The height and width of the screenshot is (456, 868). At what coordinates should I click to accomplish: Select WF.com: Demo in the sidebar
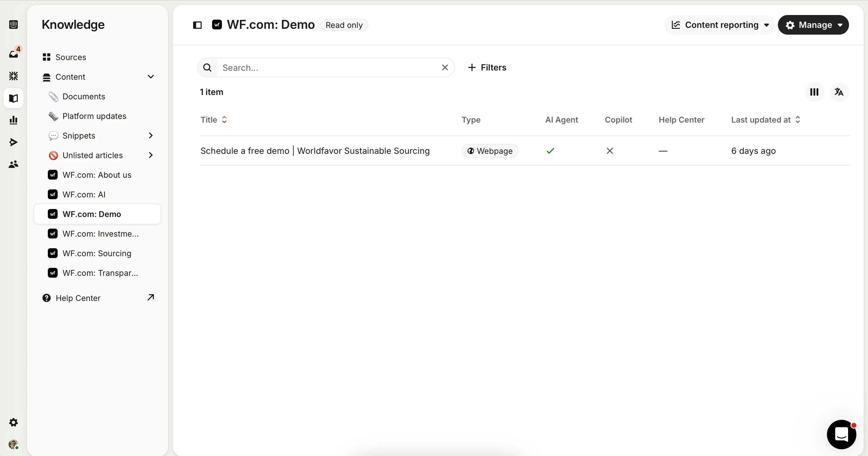(97, 214)
